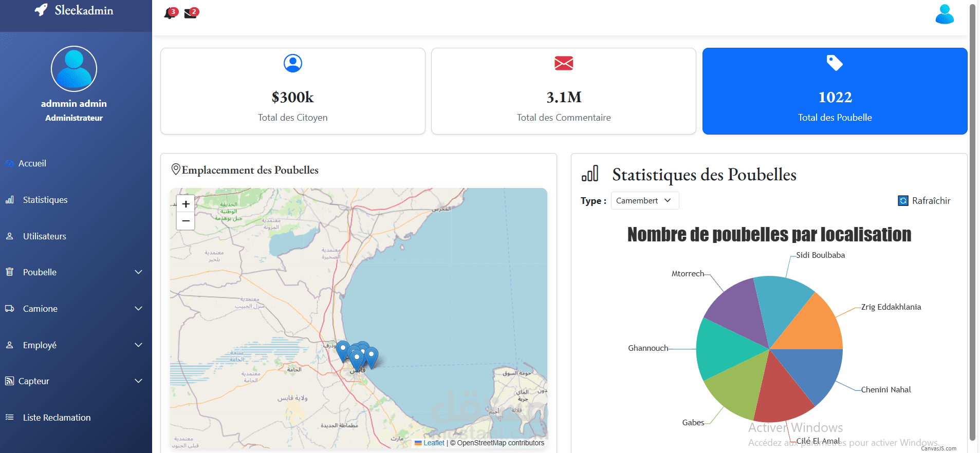Open the notifications bell icon
Screen dimensions: 980x453
click(x=170, y=13)
